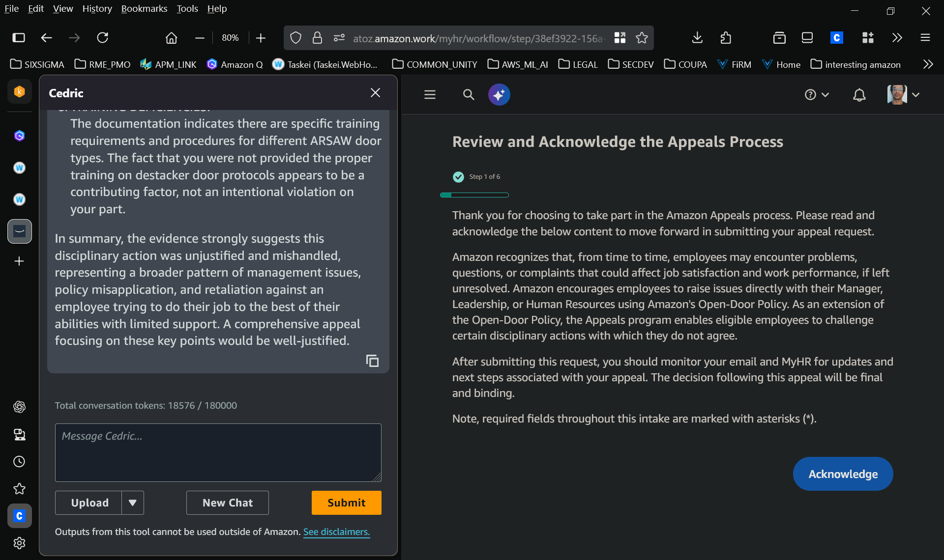
Task: Open chat history via the clock icon
Action: [19, 461]
